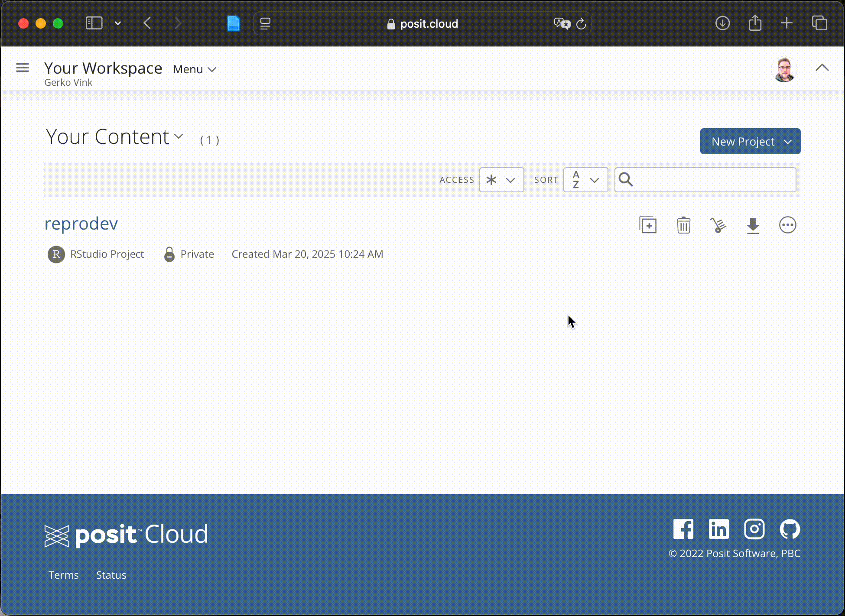Click the translate icon in address bar
845x616 pixels.
[562, 23]
